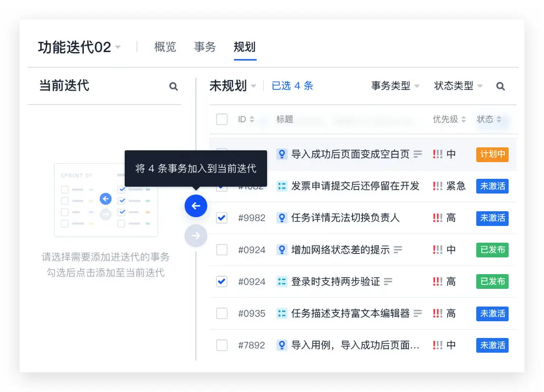Uncheck the checkbox for #9982 任务详情无法切换负责人

[221, 218]
